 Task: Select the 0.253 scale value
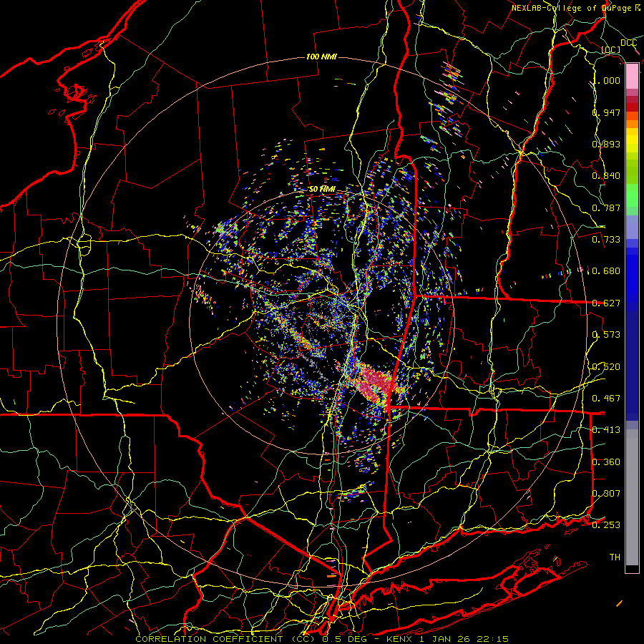pos(606,525)
